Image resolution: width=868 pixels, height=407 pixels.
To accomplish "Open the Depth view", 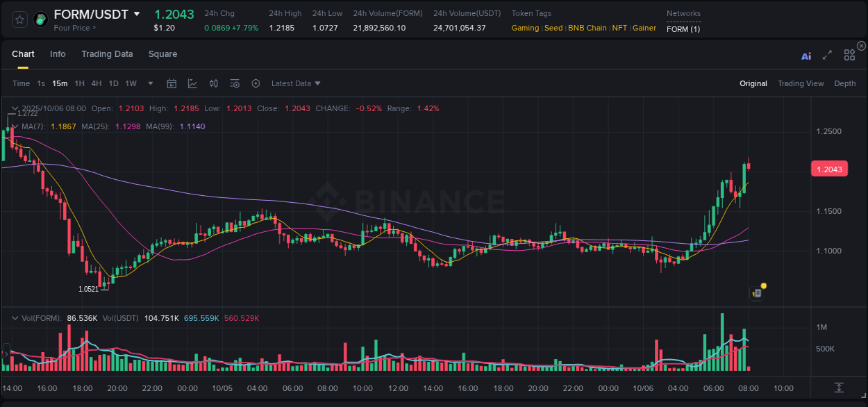I will pyautogui.click(x=845, y=83).
